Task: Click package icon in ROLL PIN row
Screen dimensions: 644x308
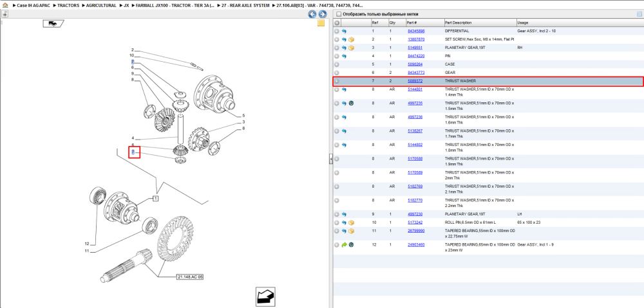Action: coord(352,222)
